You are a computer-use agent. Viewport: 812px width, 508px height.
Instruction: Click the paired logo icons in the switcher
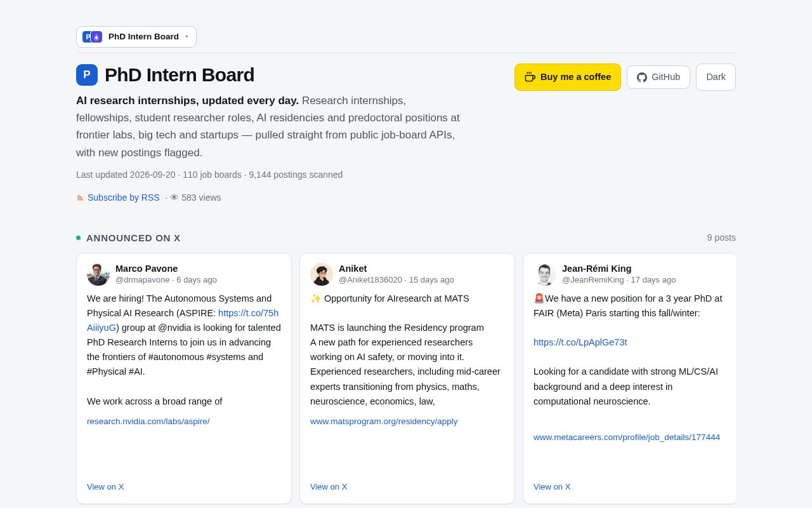[93, 37]
